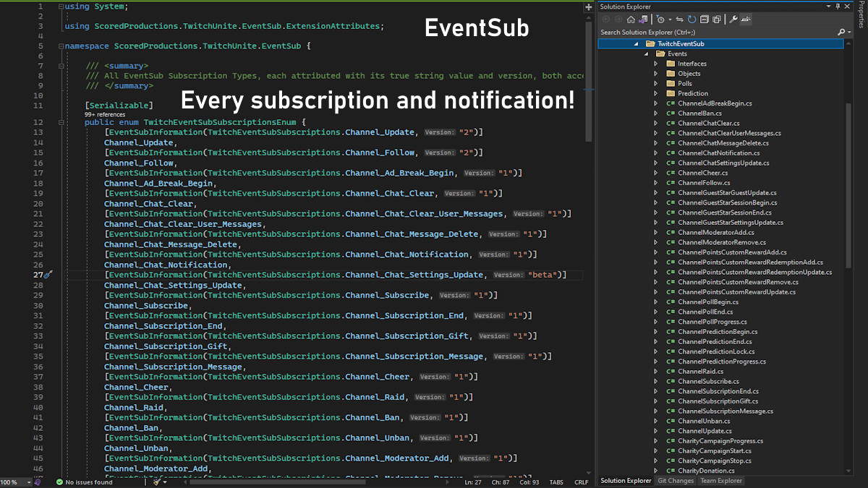The image size is (868, 488).
Task: Refresh the Solution Explorer tree
Action: click(x=692, y=20)
